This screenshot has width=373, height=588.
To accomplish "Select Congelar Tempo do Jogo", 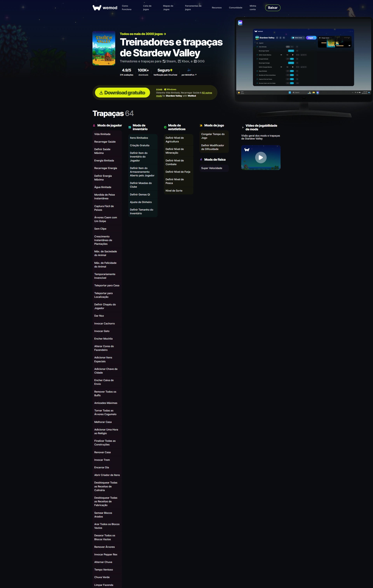I will (x=214, y=136).
